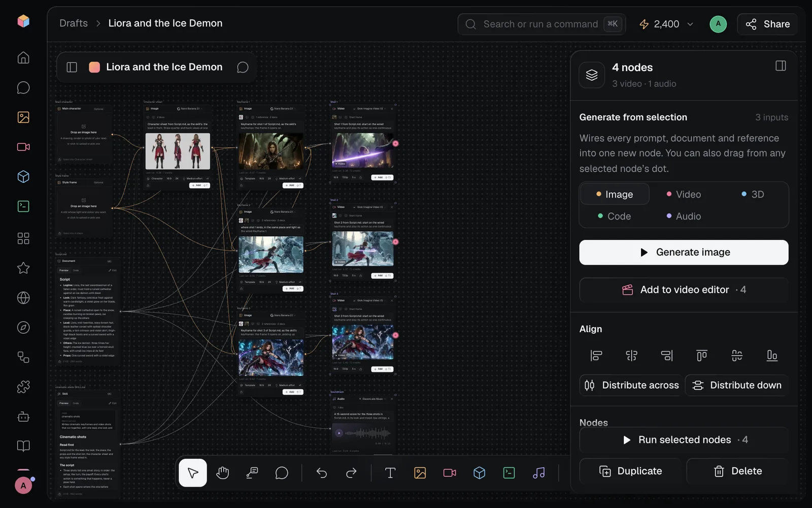
Task: Select Audio as generation type
Action: tap(684, 216)
